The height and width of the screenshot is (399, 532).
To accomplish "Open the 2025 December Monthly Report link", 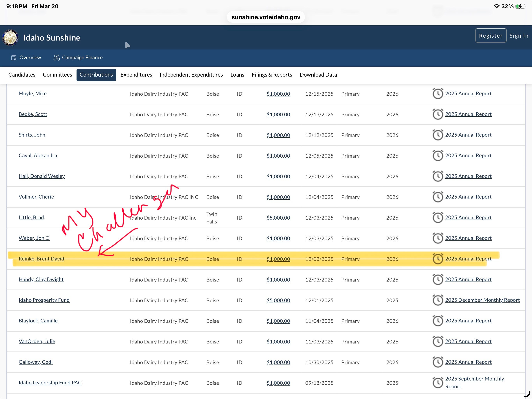I will coord(482,300).
